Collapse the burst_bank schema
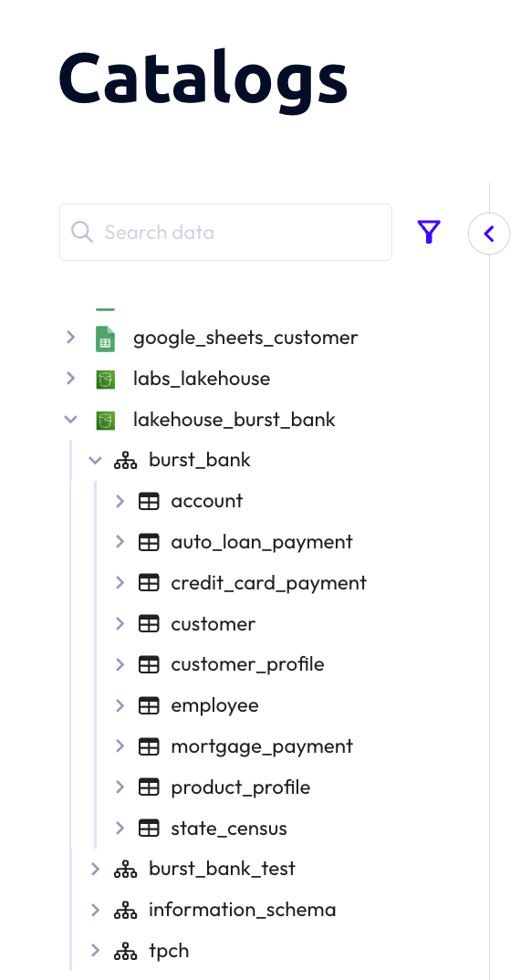531x980 pixels. (x=95, y=460)
